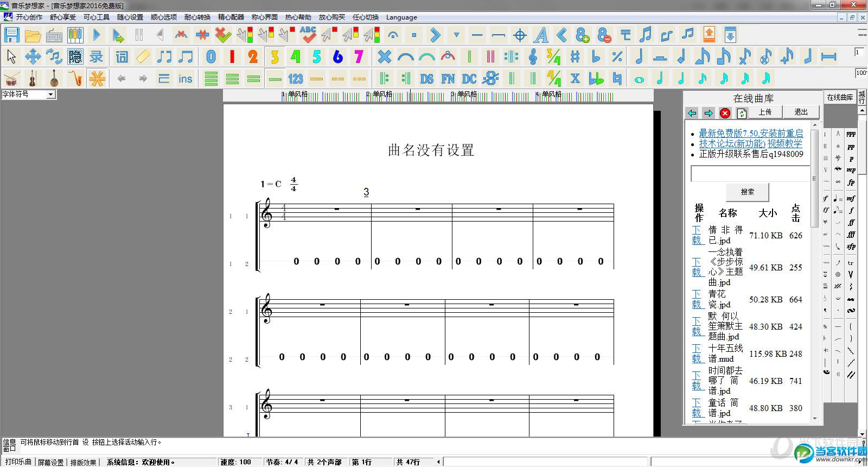Open the 舒心享受 menu
The image size is (868, 467).
[x=63, y=17]
